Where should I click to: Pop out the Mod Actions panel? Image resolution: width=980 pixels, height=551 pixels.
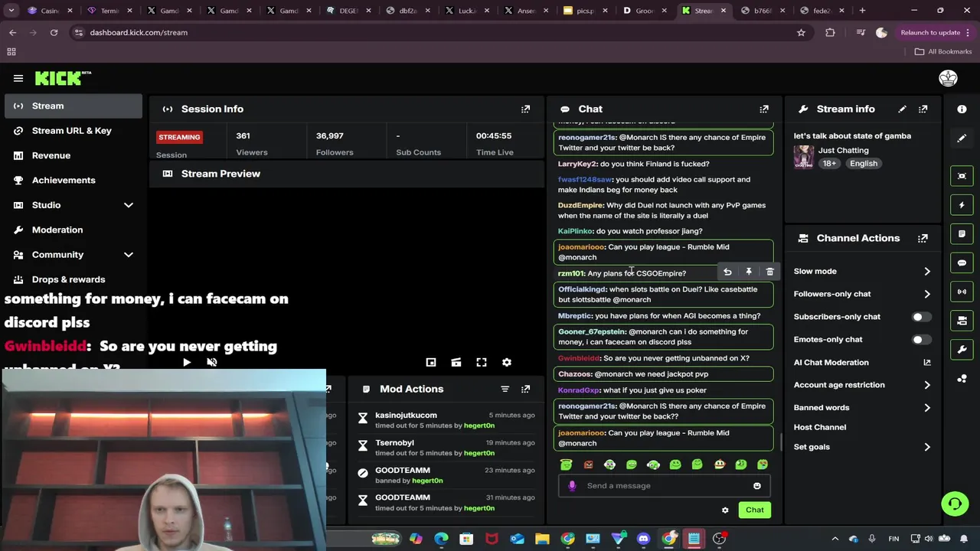[x=525, y=390]
